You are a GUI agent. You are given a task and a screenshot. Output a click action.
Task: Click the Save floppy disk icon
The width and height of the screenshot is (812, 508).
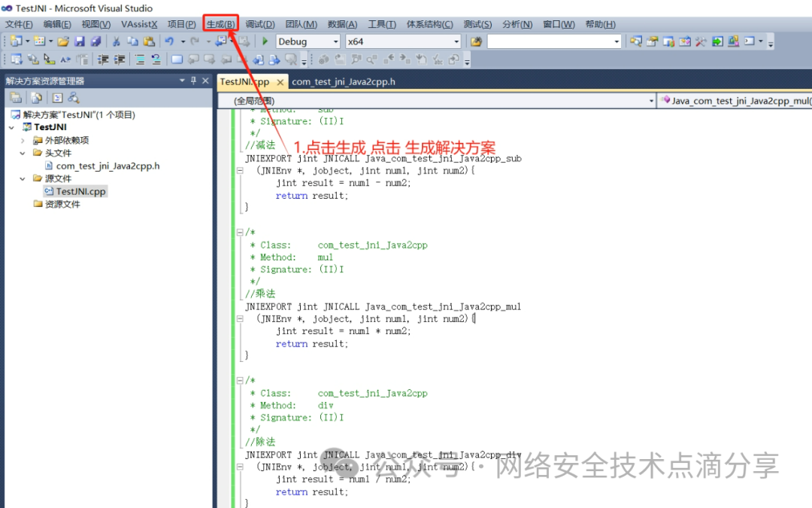pos(79,41)
